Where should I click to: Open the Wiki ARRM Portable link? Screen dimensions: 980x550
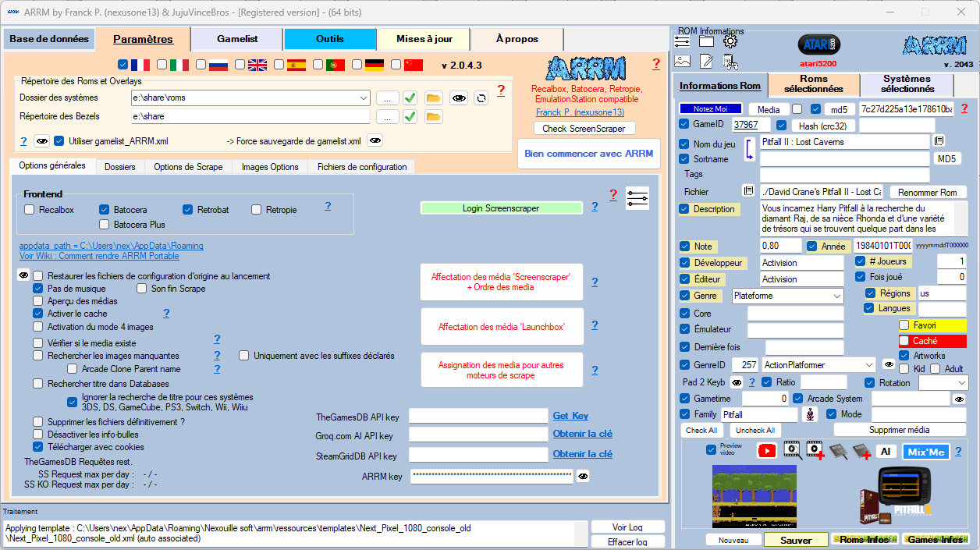[x=99, y=256]
